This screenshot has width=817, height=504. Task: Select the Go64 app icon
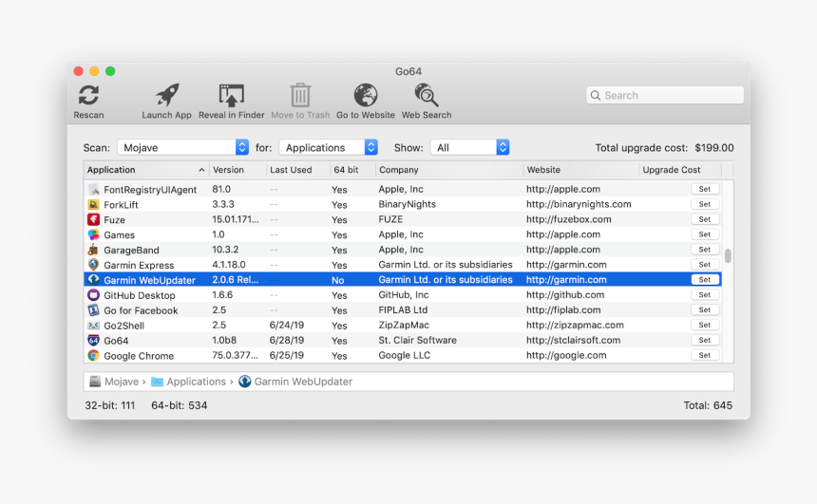[x=93, y=340]
